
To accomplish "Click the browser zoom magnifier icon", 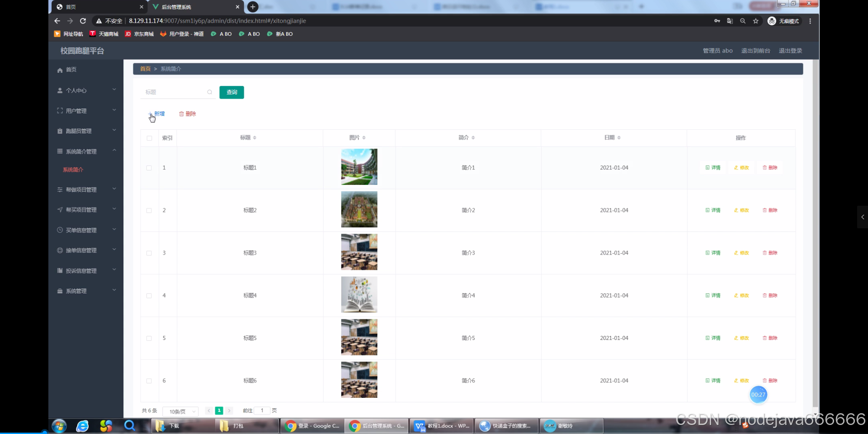I will click(x=742, y=21).
